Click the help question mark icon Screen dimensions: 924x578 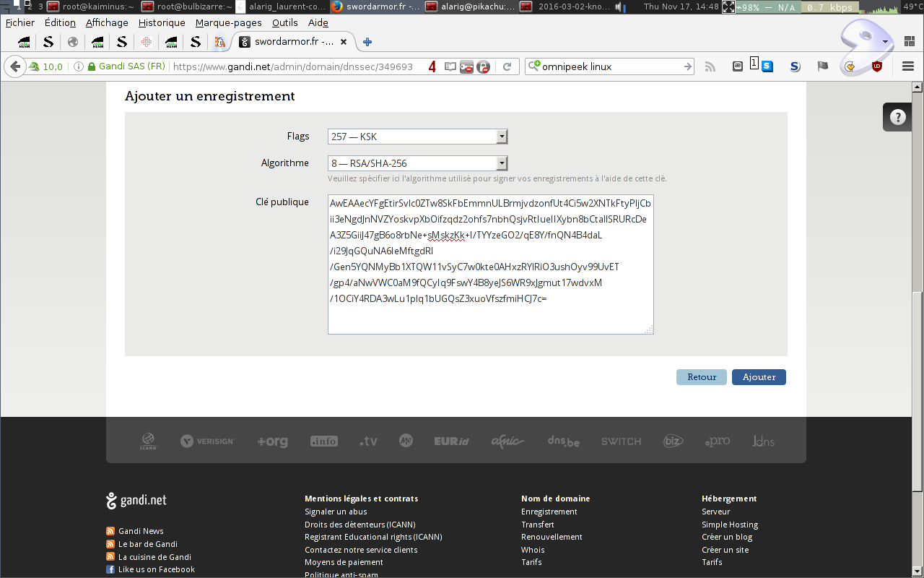(x=897, y=118)
